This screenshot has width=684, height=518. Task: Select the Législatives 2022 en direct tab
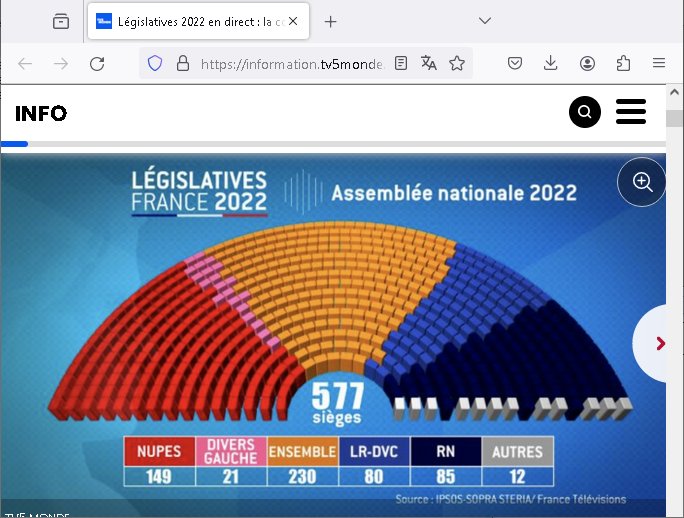[198, 21]
